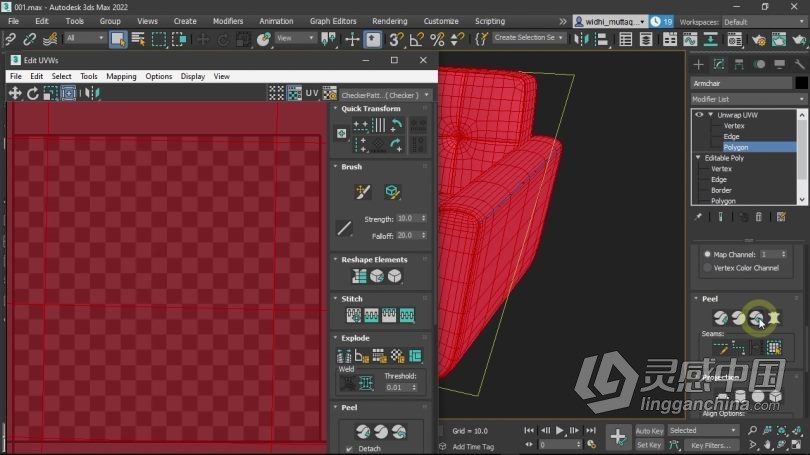Click the Straighten Selection icon in Reshape Elements
This screenshot has width=810, height=455.
[x=359, y=276]
